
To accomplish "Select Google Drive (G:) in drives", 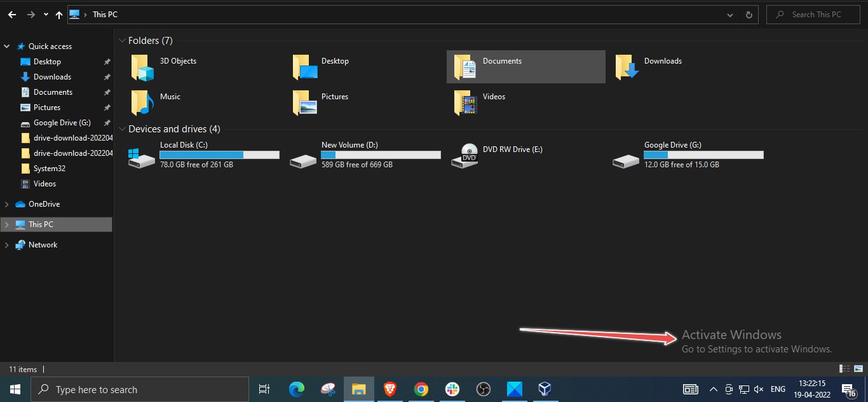I will 688,155.
